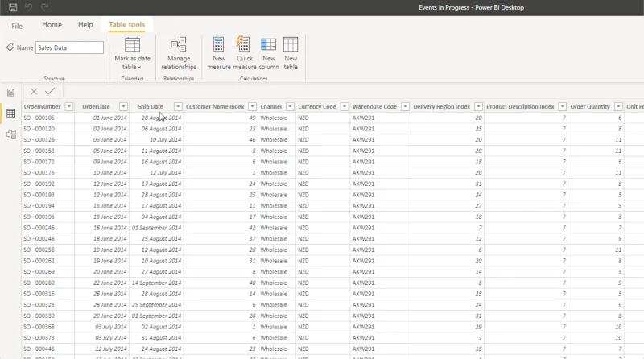Click the Save icon in title bar
The image size is (644, 359).
coord(13,7)
